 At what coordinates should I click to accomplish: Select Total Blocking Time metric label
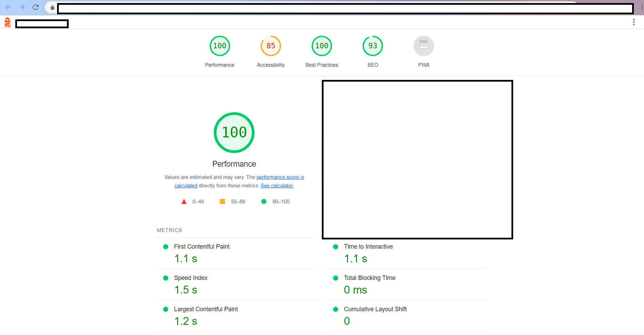coord(370,278)
